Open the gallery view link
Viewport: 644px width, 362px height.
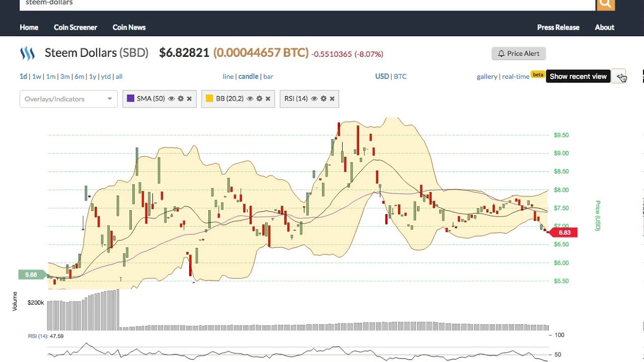click(x=487, y=76)
